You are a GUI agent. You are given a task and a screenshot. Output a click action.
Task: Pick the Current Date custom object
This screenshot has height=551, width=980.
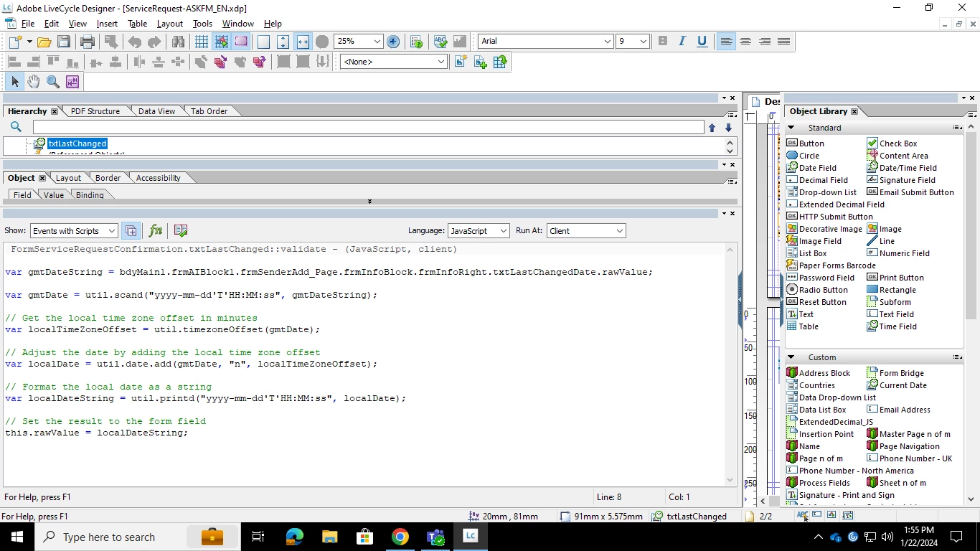[x=897, y=385]
